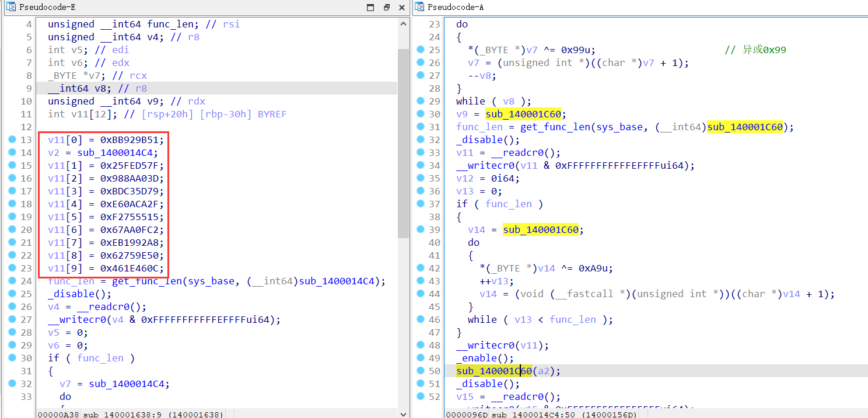This screenshot has width=868, height=418.
Task: Maximize the Pseudocode-E pane
Action: 370,8
